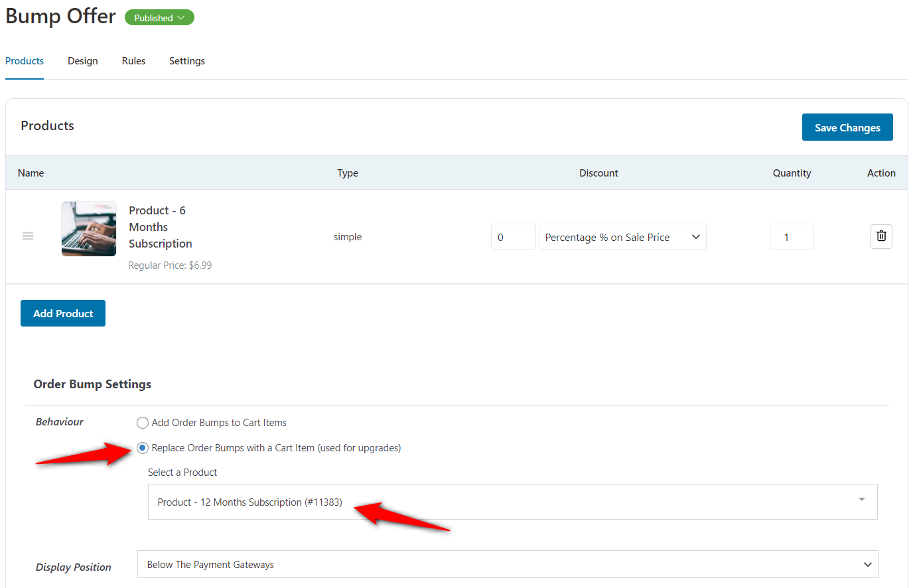913x588 pixels.
Task: Click the Save Changes button
Action: coord(847,127)
